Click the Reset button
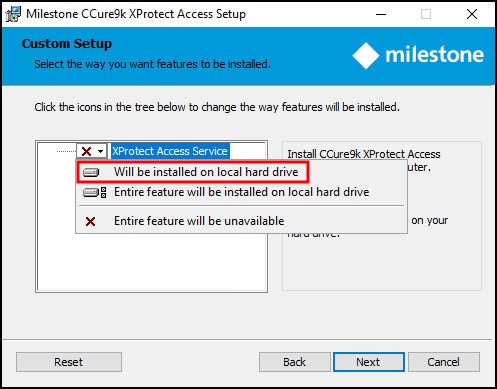Screen dimensions: 497x389 [69, 362]
